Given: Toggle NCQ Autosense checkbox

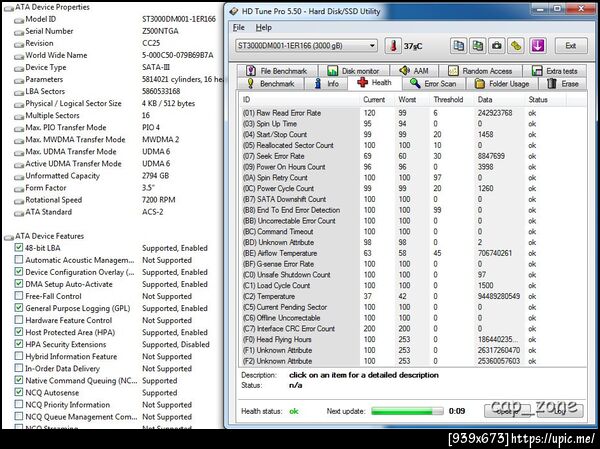Looking at the screenshot, I should 18,392.
